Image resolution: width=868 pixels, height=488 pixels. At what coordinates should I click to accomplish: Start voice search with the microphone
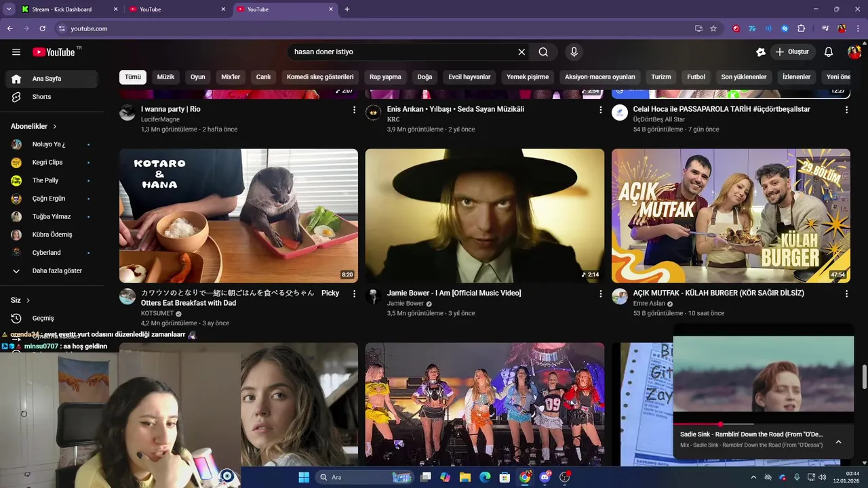pos(574,52)
